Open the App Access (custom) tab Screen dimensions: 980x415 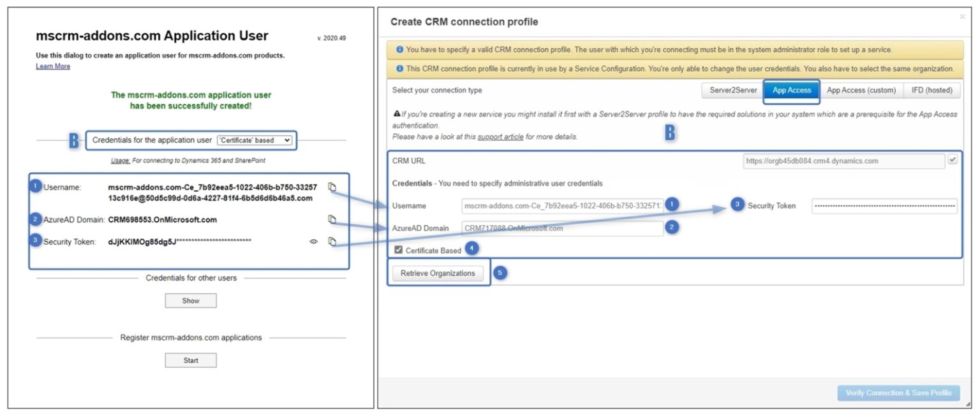coord(861,90)
